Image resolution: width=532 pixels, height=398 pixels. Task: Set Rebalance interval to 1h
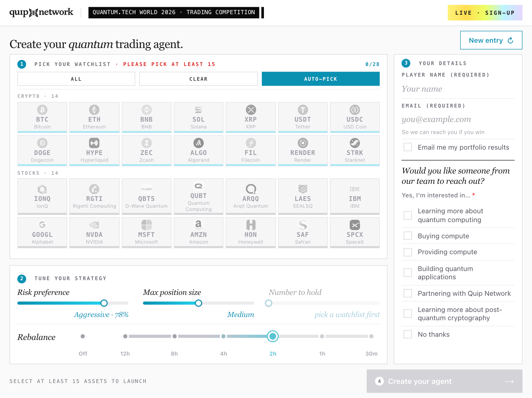click(322, 336)
